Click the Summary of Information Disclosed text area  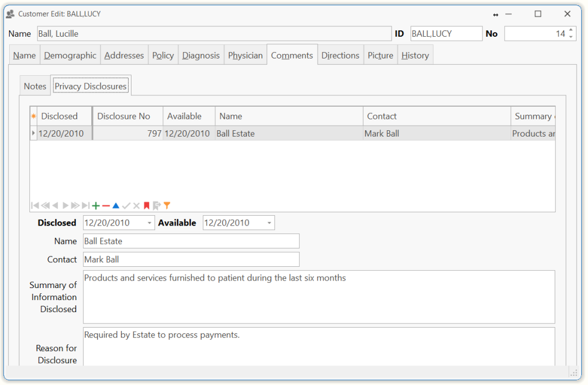[319, 297]
